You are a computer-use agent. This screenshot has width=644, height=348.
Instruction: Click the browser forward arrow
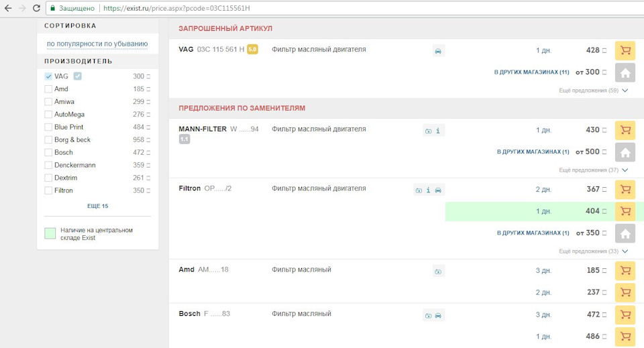[x=22, y=8]
